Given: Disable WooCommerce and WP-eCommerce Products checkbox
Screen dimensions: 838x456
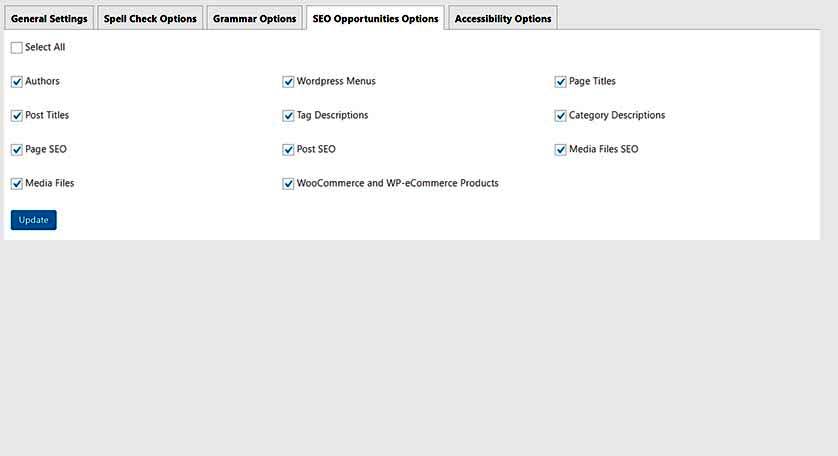Looking at the screenshot, I should [x=288, y=183].
